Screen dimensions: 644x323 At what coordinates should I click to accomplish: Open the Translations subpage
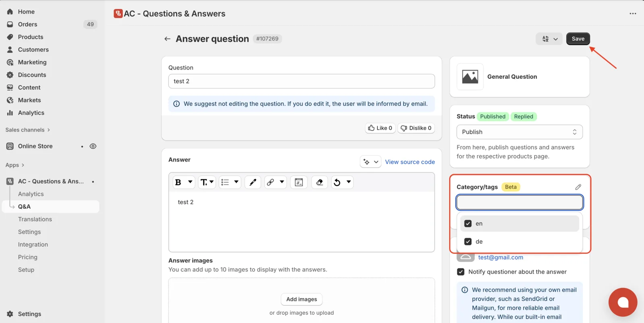coord(35,219)
